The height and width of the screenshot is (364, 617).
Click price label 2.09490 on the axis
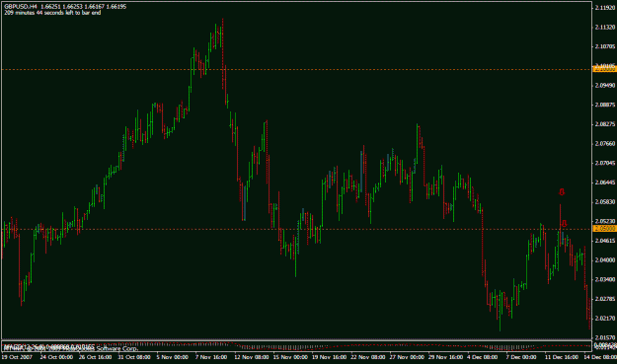[605, 85]
